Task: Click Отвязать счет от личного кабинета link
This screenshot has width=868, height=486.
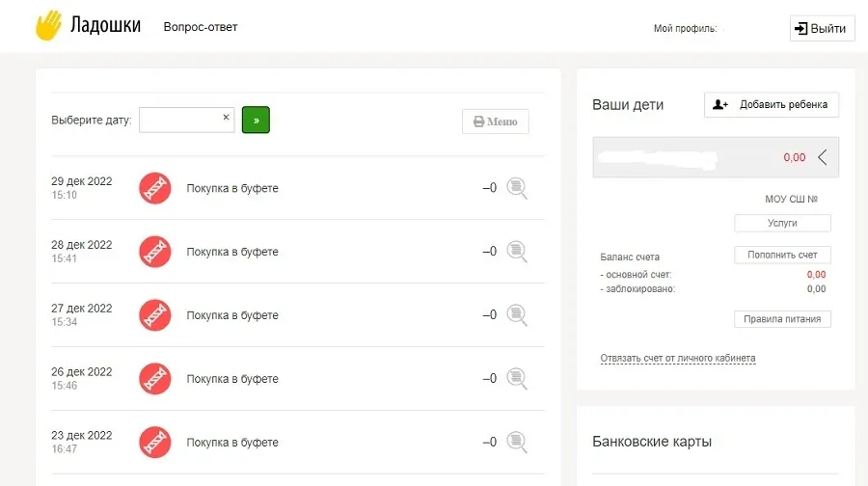Action: click(678, 358)
